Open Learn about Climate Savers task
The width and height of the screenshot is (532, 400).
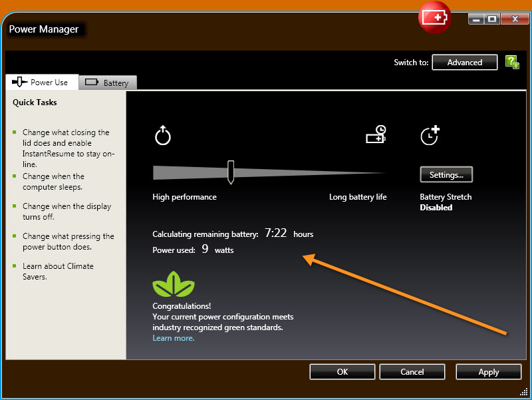click(58, 272)
